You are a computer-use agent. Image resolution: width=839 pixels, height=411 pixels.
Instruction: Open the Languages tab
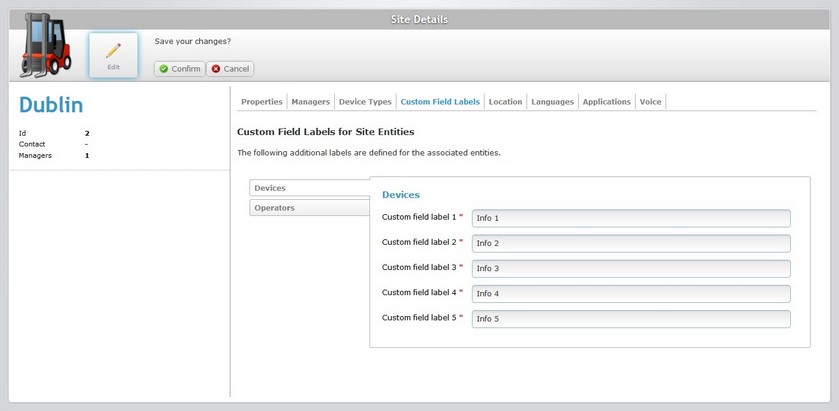[x=552, y=102]
